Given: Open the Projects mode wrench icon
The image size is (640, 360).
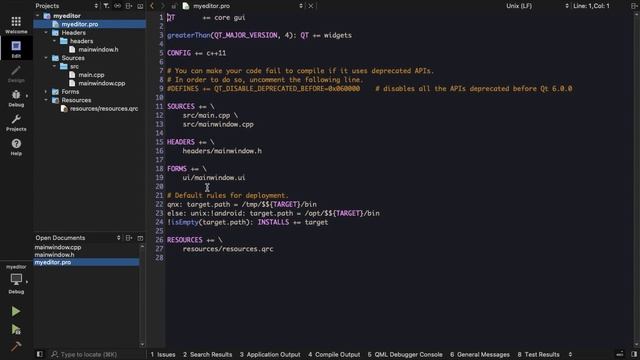Looking at the screenshot, I should point(16,122).
